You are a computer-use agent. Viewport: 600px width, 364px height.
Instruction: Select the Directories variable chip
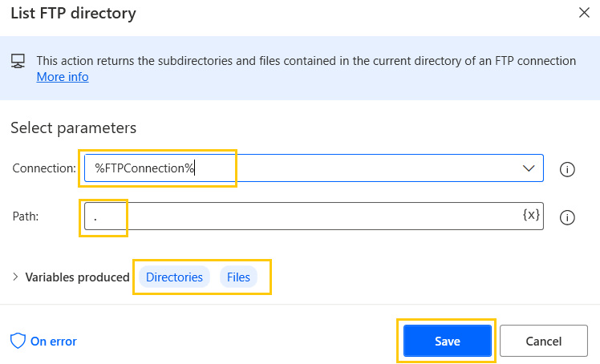[x=175, y=277]
